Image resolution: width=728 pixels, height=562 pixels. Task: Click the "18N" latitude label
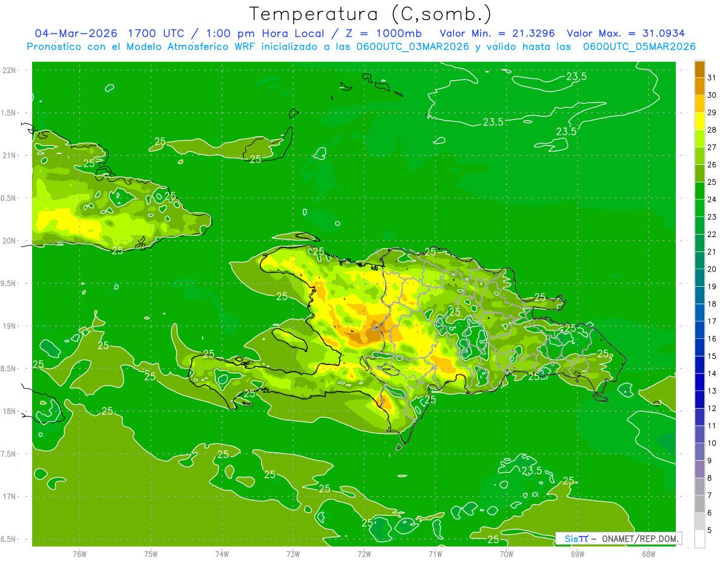click(10, 412)
